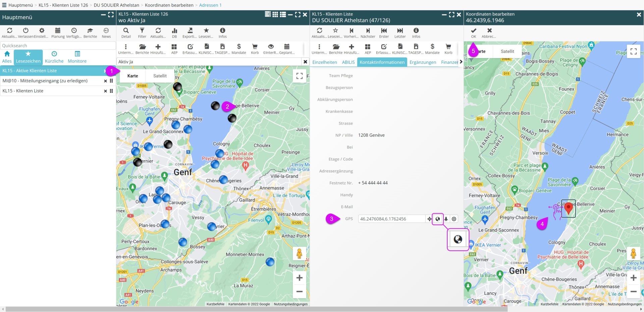Screen dimensions: 644x312
Task: Switch left map to Satellit view
Action: coord(160,76)
